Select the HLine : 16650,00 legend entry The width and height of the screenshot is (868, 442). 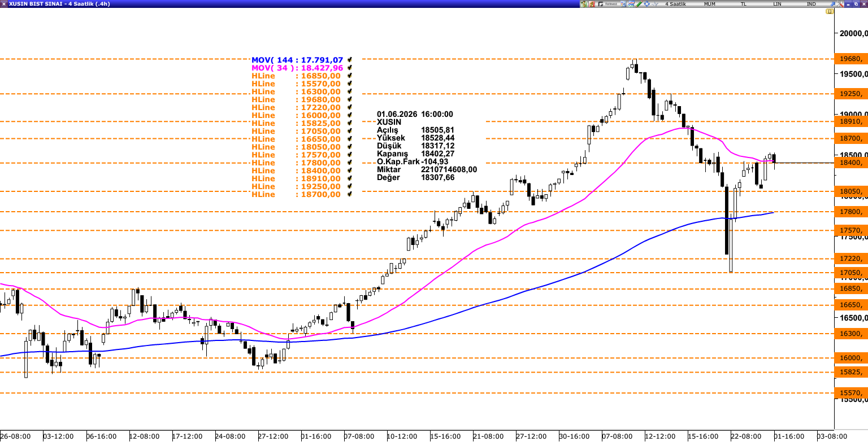296,139
